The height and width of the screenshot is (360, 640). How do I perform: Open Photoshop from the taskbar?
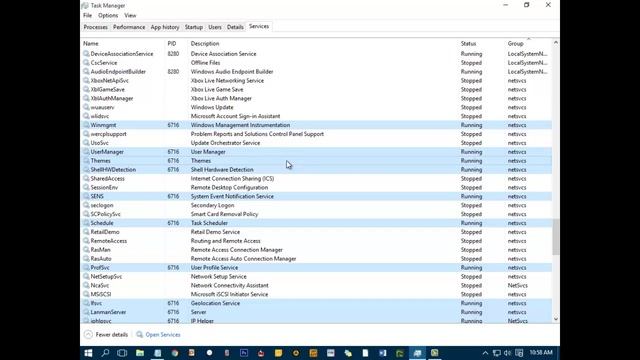coord(244,353)
